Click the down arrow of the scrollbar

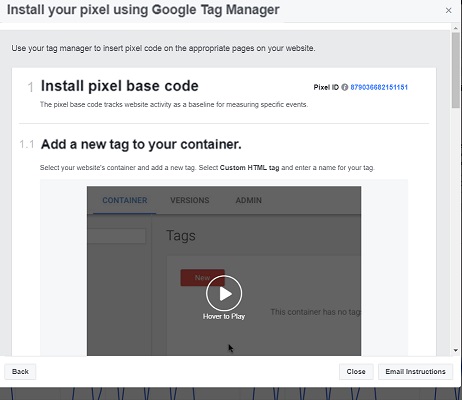pyautogui.click(x=455, y=350)
